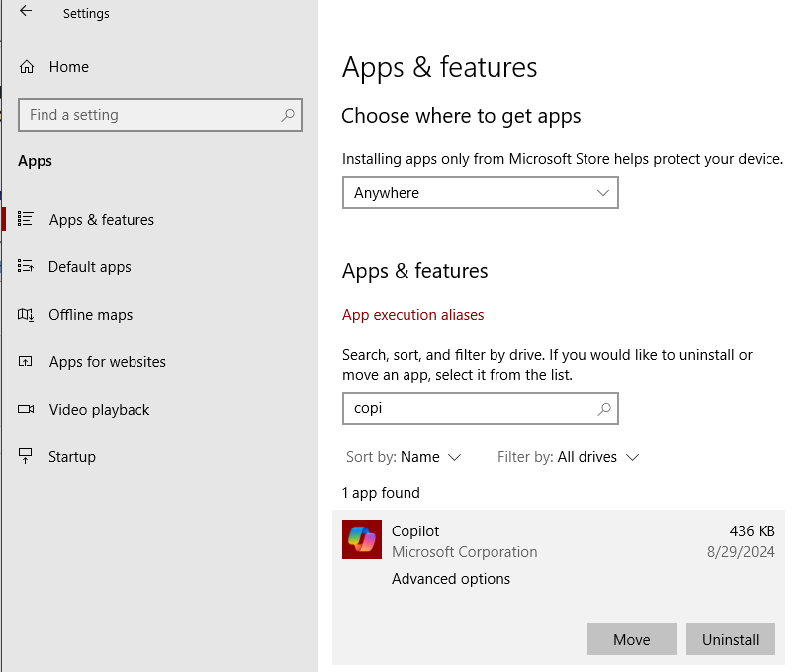Viewport: 812px width, 672px height.
Task: Select Offline maps in sidebar
Action: (91, 315)
